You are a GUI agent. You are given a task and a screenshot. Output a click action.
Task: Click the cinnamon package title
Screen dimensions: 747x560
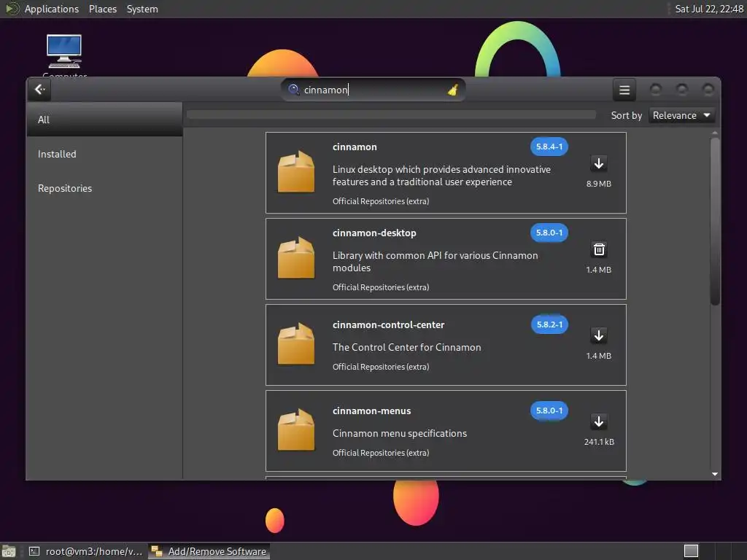pyautogui.click(x=355, y=147)
